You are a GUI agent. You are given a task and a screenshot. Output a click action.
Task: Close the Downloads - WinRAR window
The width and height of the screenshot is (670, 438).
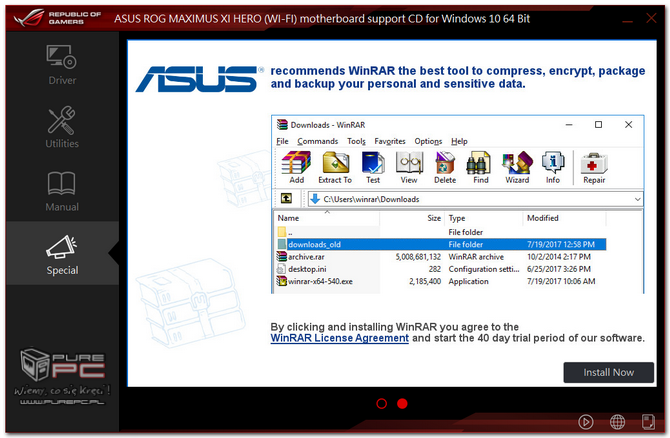click(628, 124)
